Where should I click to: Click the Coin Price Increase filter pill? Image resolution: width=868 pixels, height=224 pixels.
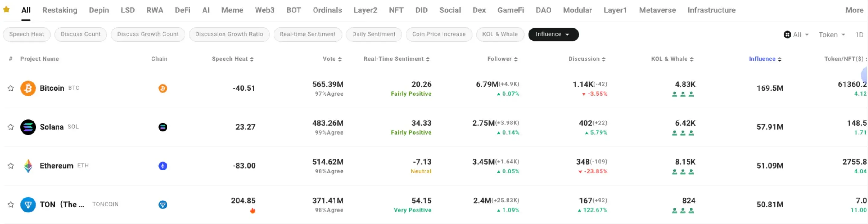[439, 34]
